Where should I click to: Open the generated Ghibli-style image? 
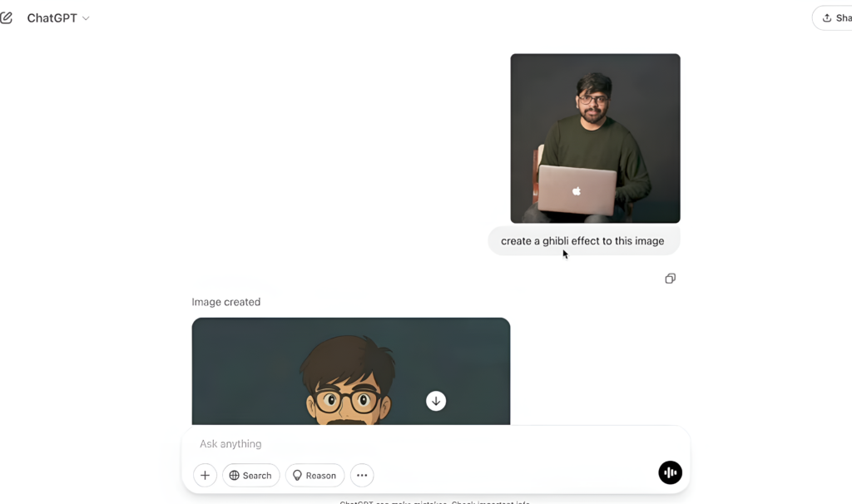tap(351, 371)
